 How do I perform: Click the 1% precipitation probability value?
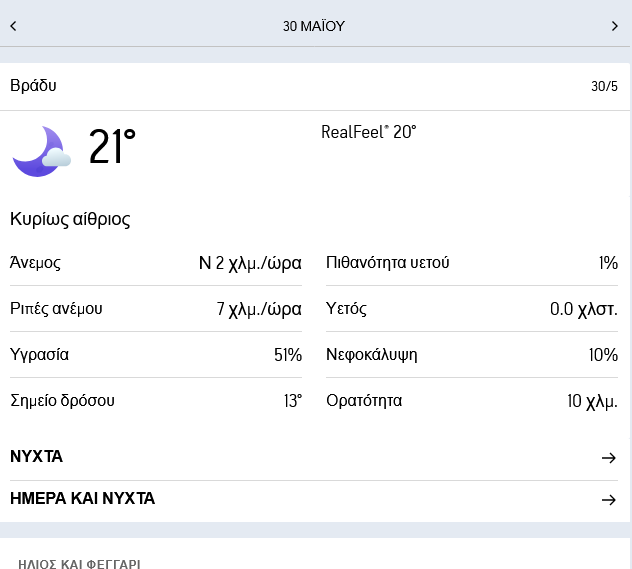pyautogui.click(x=608, y=263)
